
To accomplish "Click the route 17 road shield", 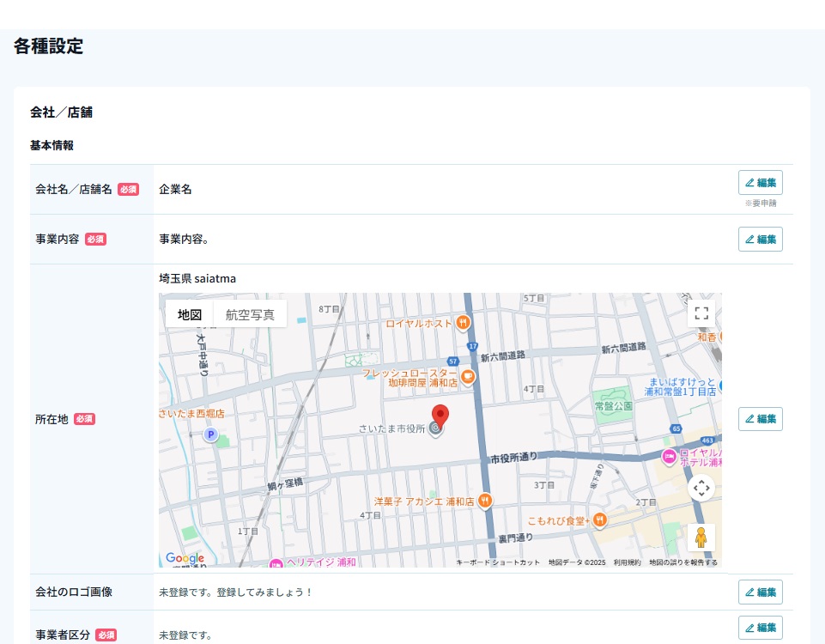I will pyautogui.click(x=472, y=346).
